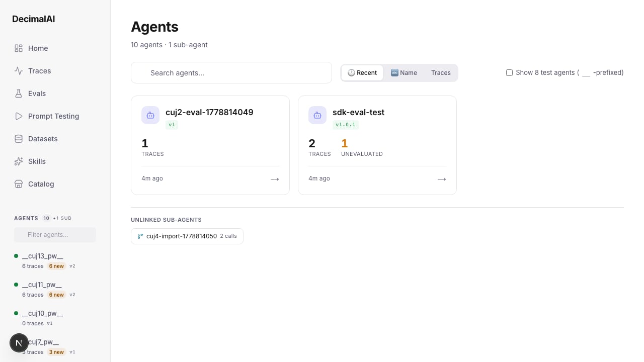Click the Agents page heading

[x=154, y=27]
